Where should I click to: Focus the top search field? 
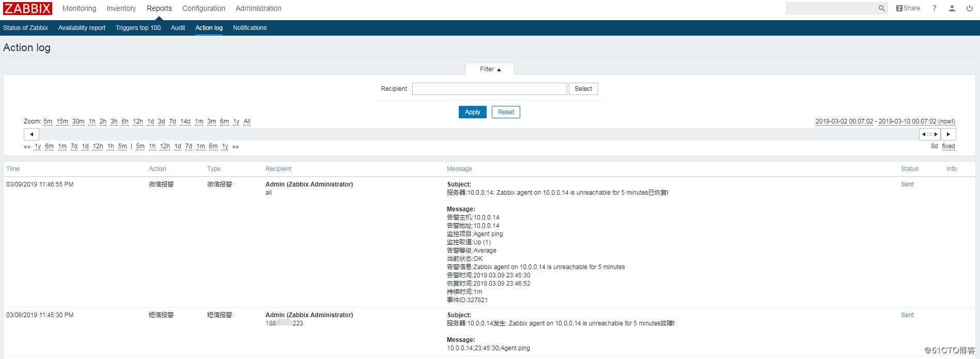tap(832, 8)
